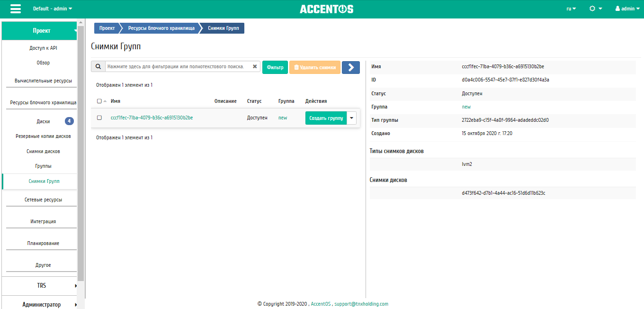This screenshot has height=309, width=644.
Task: Open dropdown arrow beside Создать группу
Action: point(351,118)
